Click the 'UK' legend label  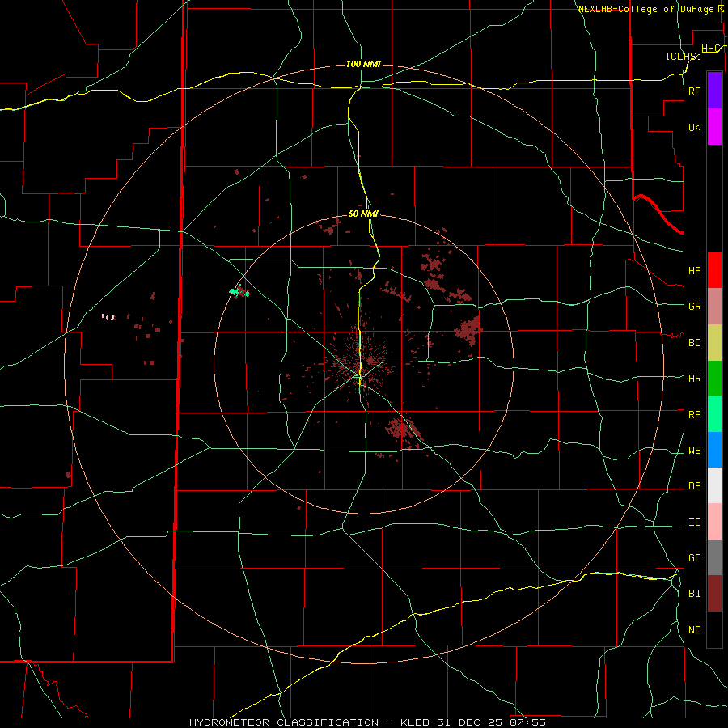pyautogui.click(x=695, y=128)
